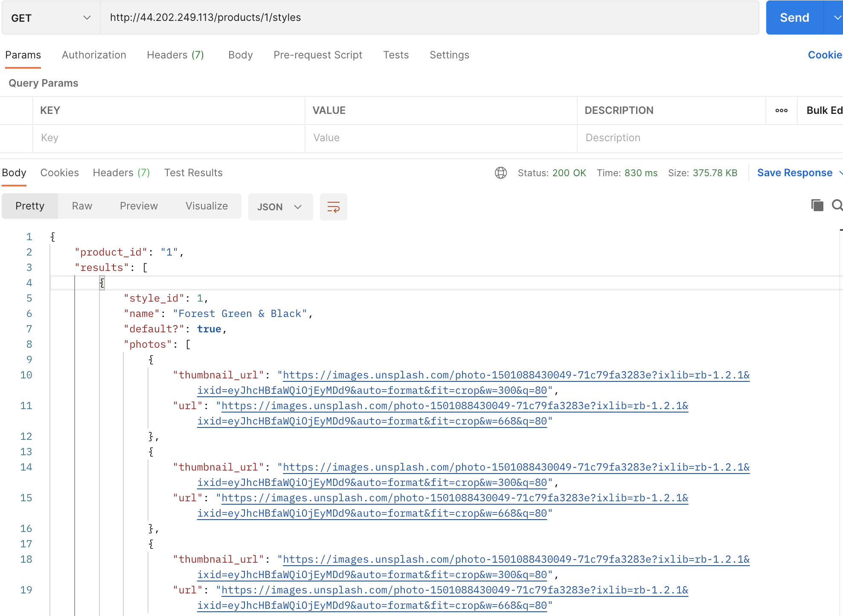The width and height of the screenshot is (843, 616).
Task: Open more options for Query Params
Action: [x=781, y=110]
